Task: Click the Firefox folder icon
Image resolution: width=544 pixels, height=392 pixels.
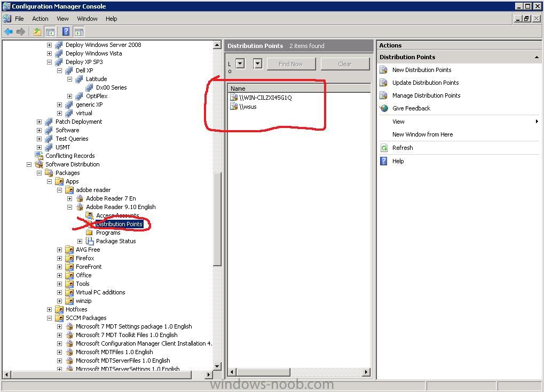Action: click(69, 258)
